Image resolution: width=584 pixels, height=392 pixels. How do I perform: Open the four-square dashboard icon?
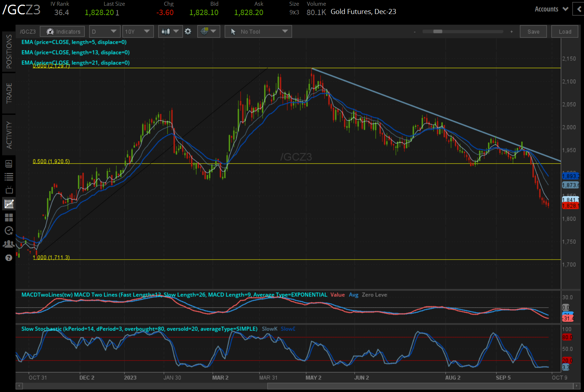pyautogui.click(x=9, y=218)
